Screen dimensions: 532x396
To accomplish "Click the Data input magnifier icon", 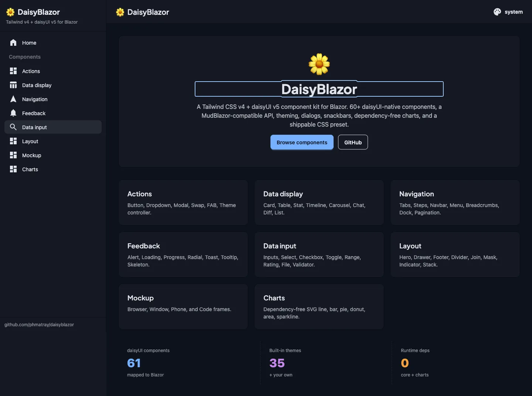I will point(13,127).
